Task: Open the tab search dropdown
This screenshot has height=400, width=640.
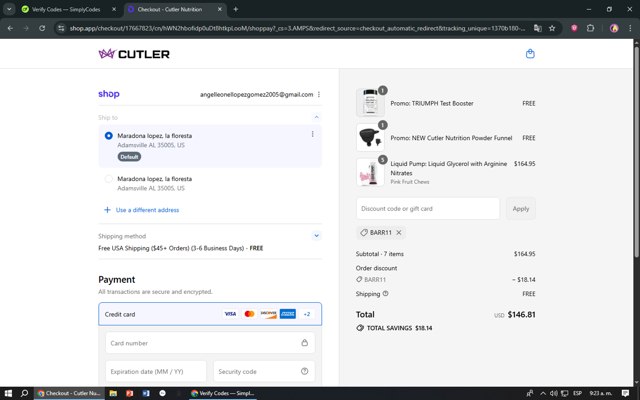Action: 9,9
